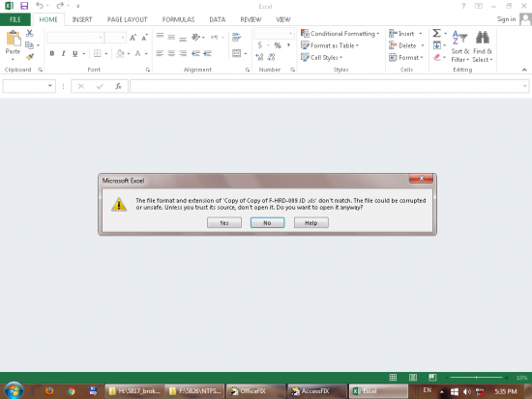The image size is (532, 399).
Task: Switch to the PAGE LAYOUT tab
Action: click(128, 19)
